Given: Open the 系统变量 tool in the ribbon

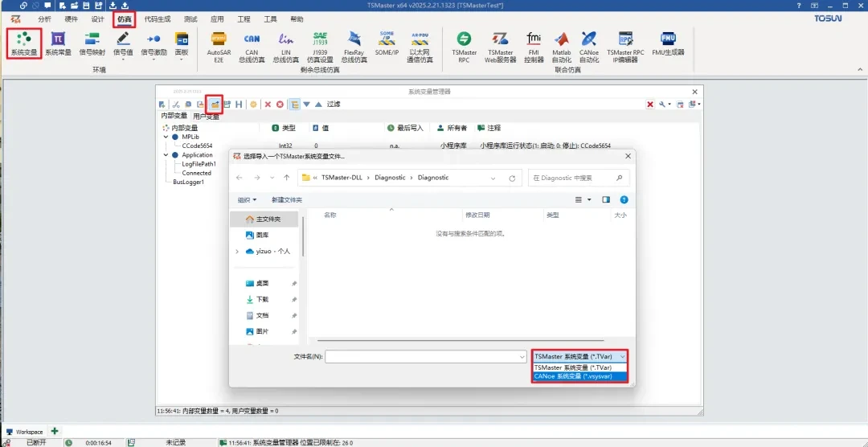Looking at the screenshot, I should [x=23, y=43].
